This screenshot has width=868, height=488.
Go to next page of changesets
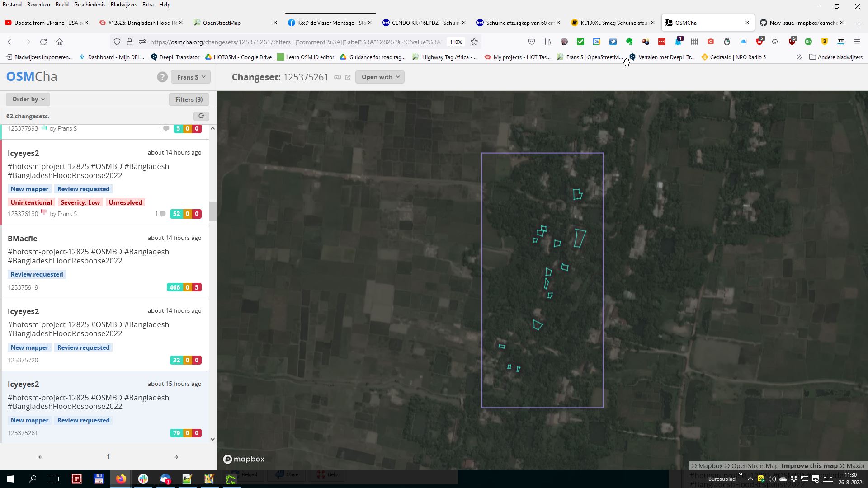176,457
